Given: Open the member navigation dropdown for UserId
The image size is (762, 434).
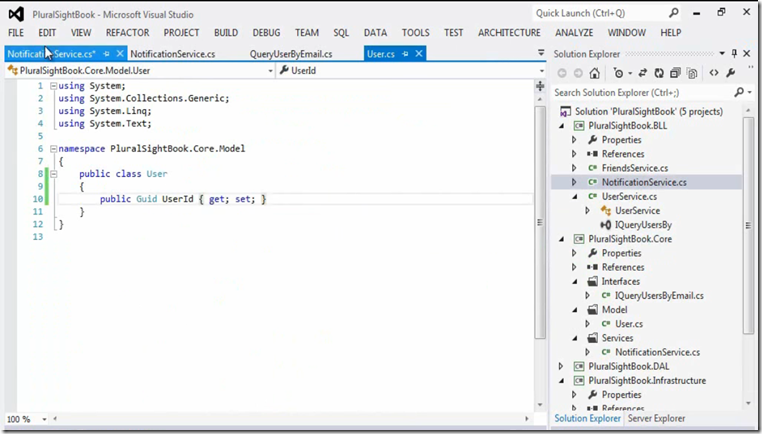Looking at the screenshot, I should [x=542, y=71].
